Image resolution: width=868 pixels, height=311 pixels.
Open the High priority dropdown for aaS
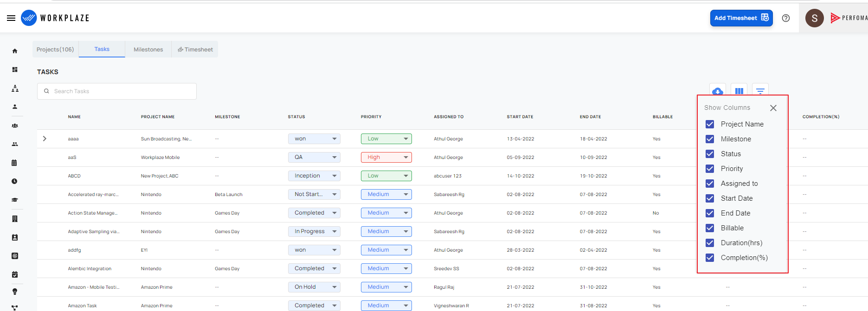386,157
